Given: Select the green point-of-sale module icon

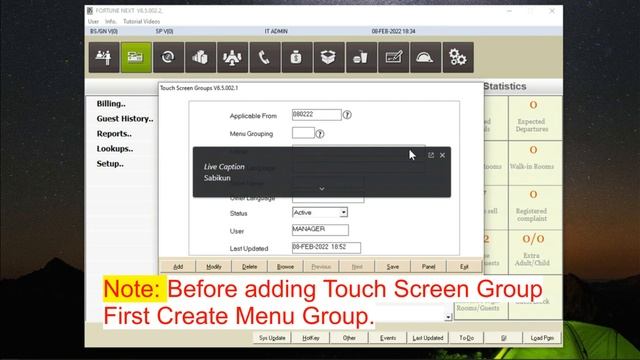Looking at the screenshot, I should click(136, 58).
